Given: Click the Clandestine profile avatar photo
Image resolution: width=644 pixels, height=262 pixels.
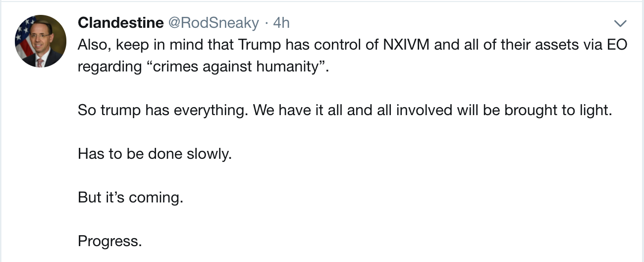Looking at the screenshot, I should 41,41.
